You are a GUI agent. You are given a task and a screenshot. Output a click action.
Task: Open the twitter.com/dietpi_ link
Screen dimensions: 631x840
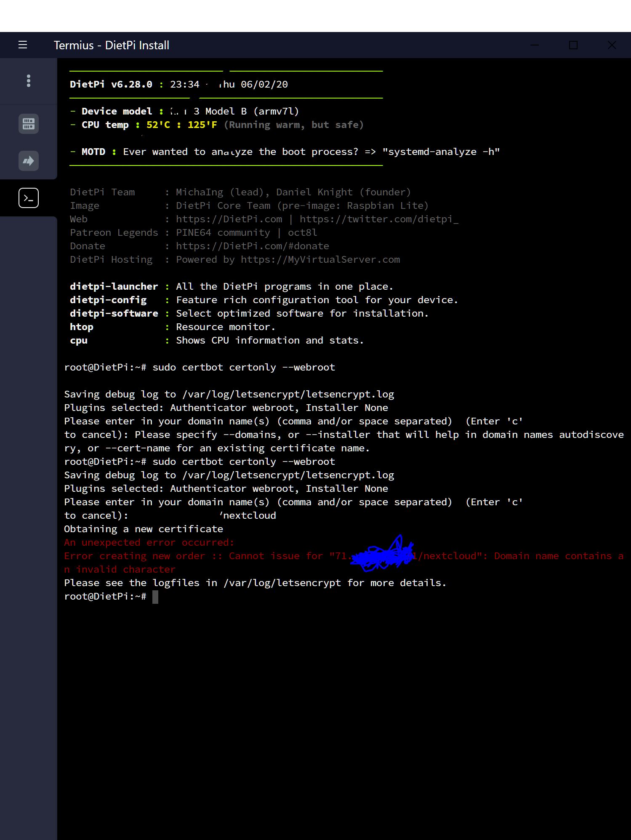coord(378,219)
